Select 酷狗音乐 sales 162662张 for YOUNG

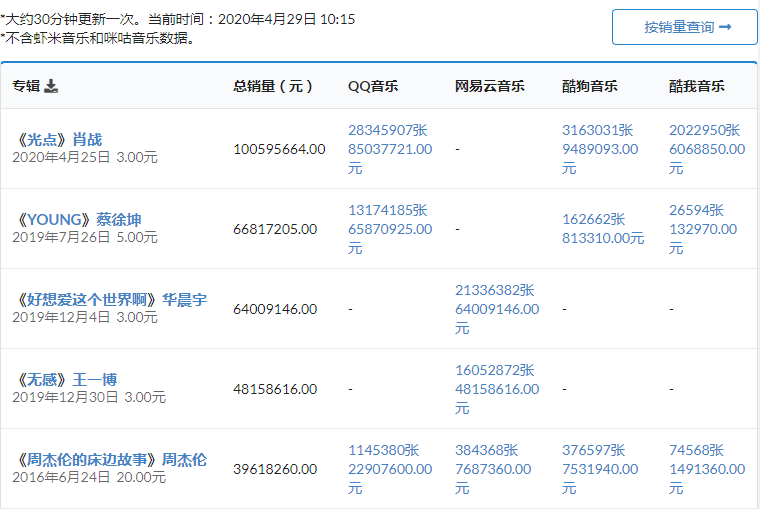tap(594, 219)
